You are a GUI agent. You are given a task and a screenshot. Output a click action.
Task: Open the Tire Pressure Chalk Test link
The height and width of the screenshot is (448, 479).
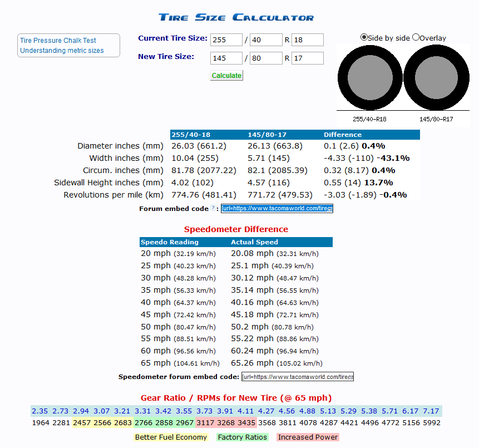point(58,40)
